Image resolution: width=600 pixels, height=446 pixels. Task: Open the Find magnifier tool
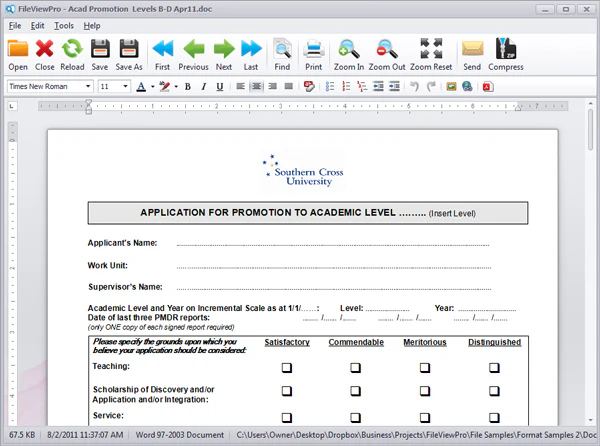coord(282,49)
